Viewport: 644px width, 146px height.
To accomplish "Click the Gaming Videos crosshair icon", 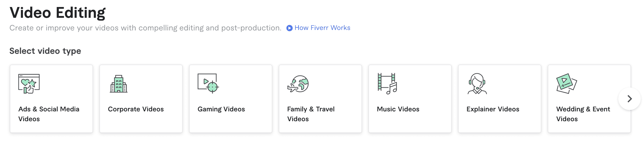I will (x=208, y=83).
